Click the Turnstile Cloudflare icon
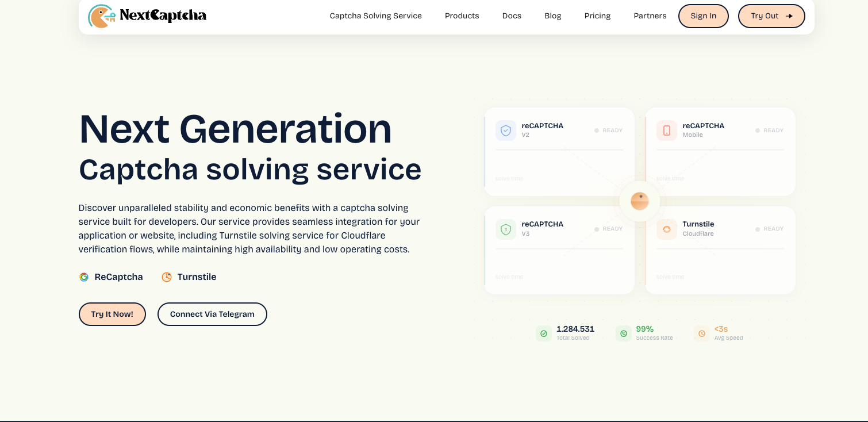This screenshot has width=868, height=422. (x=667, y=229)
